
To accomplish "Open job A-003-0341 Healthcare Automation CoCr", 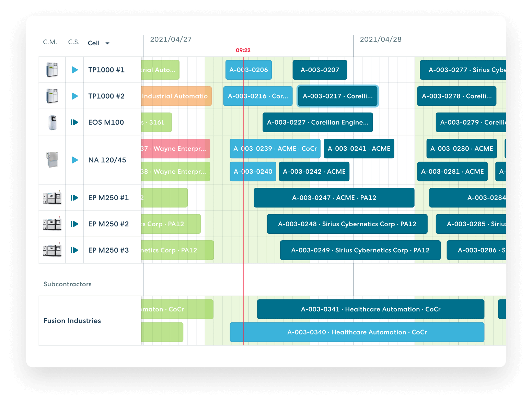I will 371,309.
